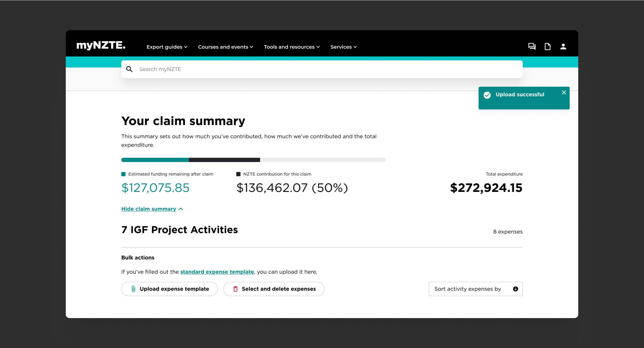Click the search magnifier icon
The image size is (644, 348).
point(129,69)
